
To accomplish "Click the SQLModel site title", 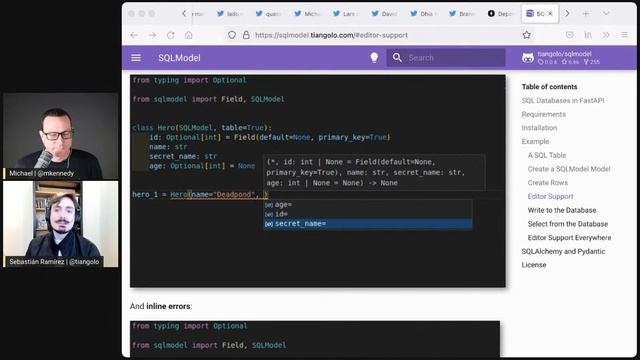I will (x=179, y=58).
